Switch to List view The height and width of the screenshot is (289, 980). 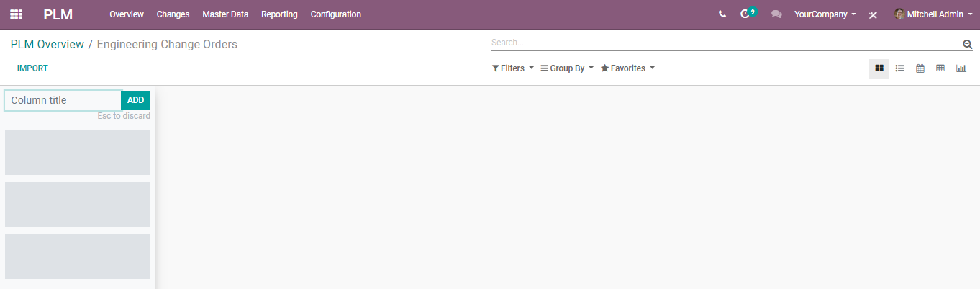click(x=899, y=68)
